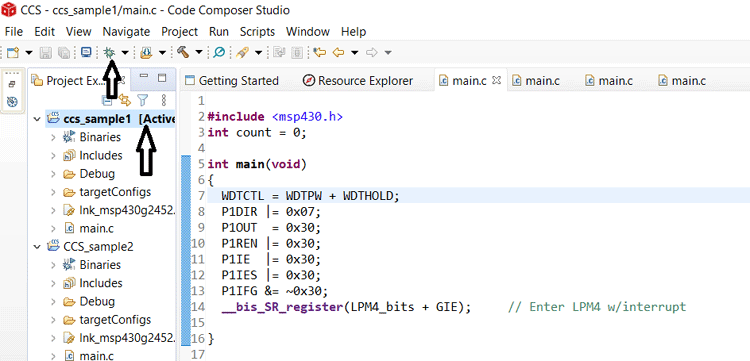Go to the last edit location
Screen dimensions: 750x361
click(x=320, y=52)
